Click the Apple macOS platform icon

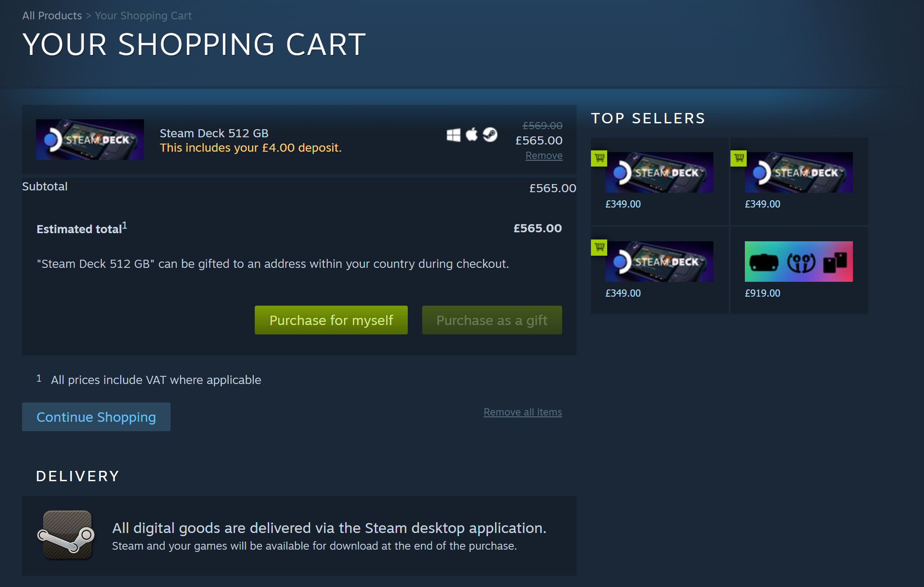click(472, 134)
